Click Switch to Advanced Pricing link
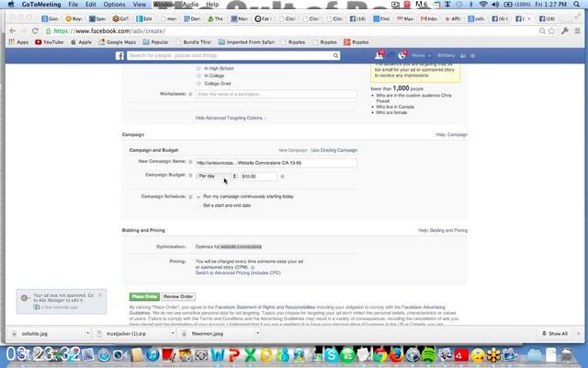Screen dimensions: 588x368 tap(238, 273)
